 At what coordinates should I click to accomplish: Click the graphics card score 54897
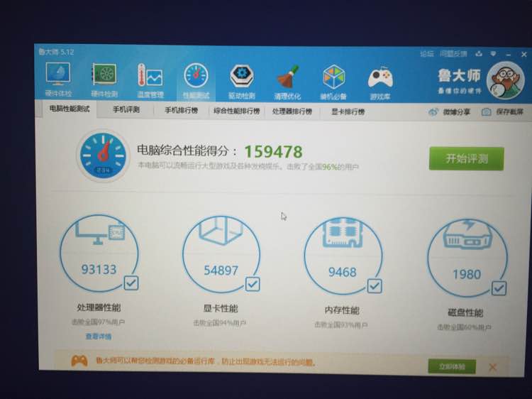[221, 270]
